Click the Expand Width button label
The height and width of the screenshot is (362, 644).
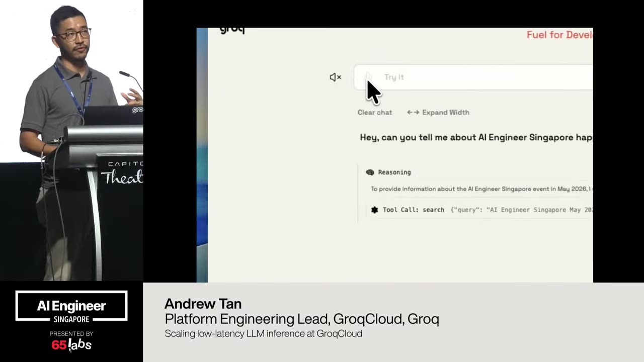(446, 112)
